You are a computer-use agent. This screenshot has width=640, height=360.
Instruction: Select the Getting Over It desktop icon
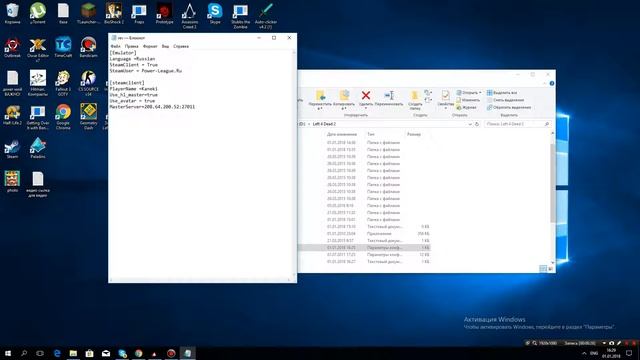[x=38, y=117]
